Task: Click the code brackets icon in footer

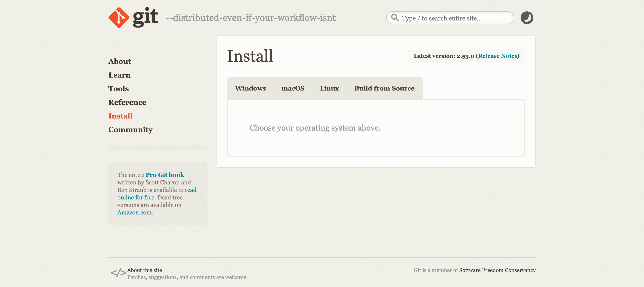Action: point(118,273)
